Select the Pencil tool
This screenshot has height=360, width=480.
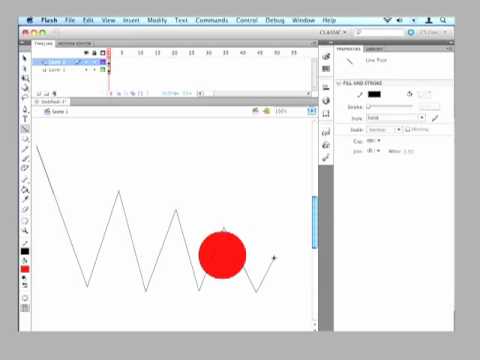tap(25, 149)
